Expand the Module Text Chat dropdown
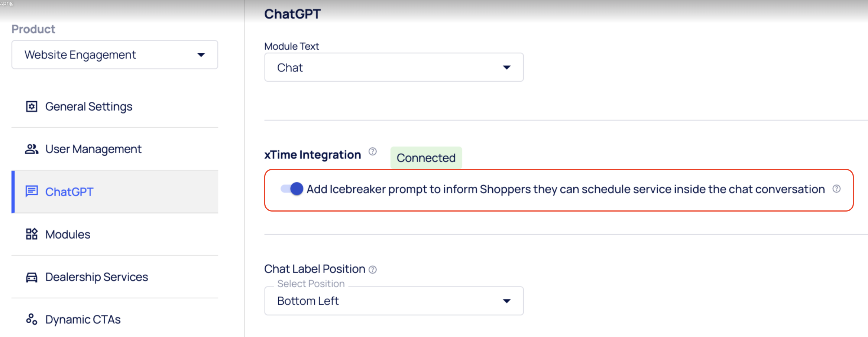This screenshot has height=337, width=868. pos(393,68)
